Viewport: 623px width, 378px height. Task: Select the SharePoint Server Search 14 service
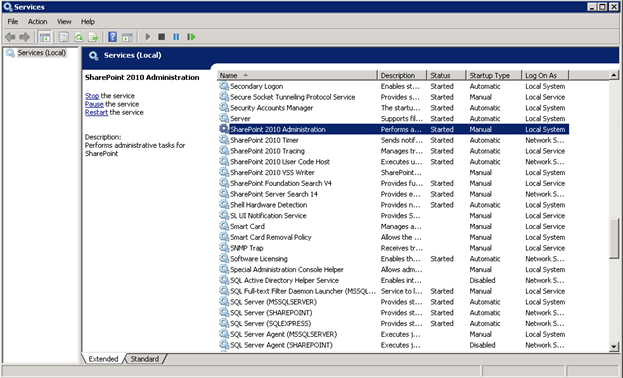click(394, 194)
